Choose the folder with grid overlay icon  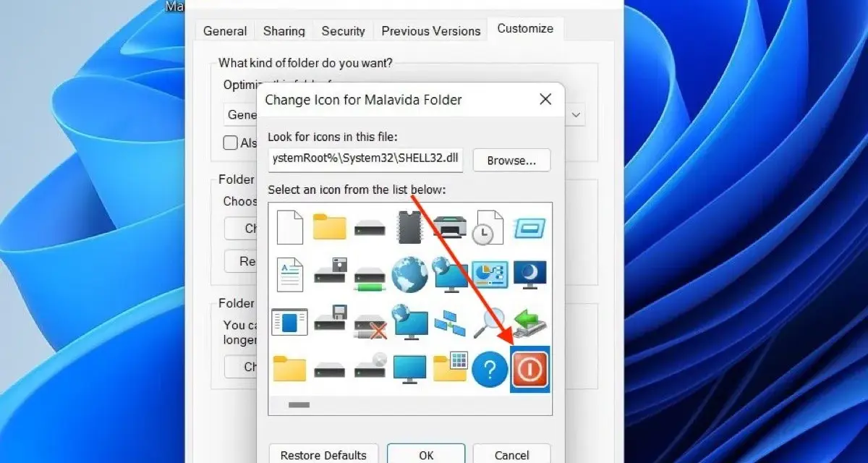click(450, 368)
